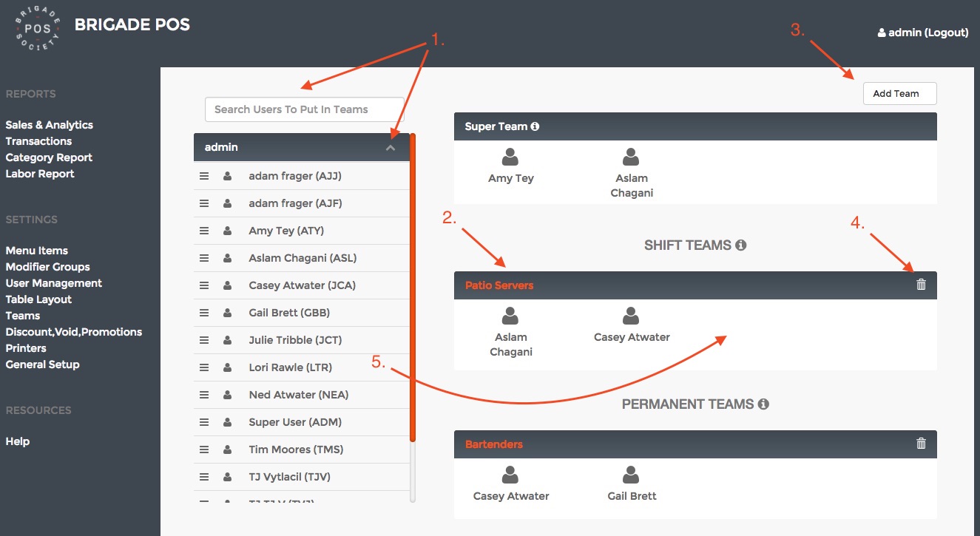Click the person icon beside Lori Rawle (LTR)
Viewport: 980px width, 536px height.
click(x=227, y=367)
